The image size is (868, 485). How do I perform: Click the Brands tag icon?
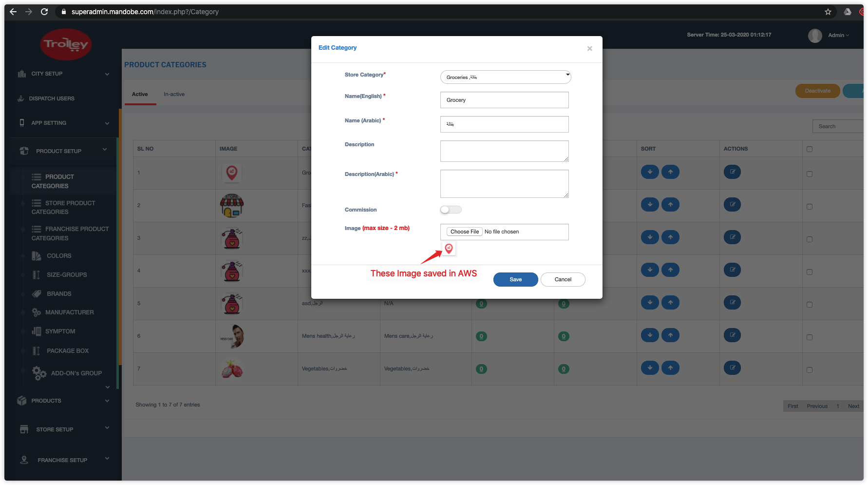(37, 294)
